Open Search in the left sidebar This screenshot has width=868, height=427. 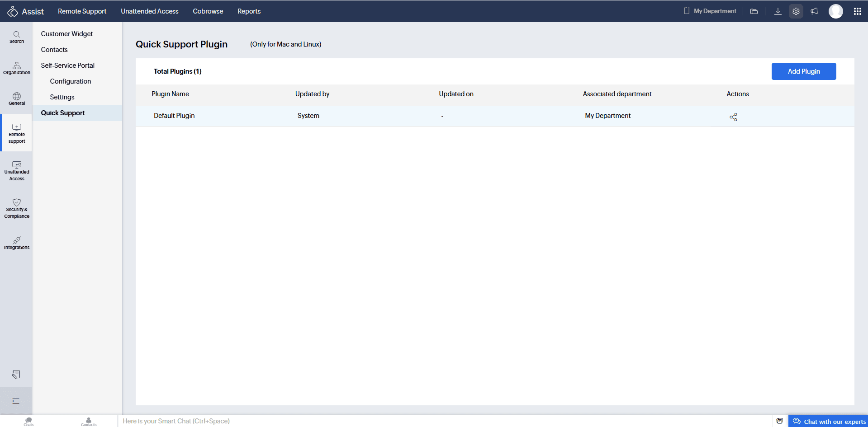pos(17,37)
